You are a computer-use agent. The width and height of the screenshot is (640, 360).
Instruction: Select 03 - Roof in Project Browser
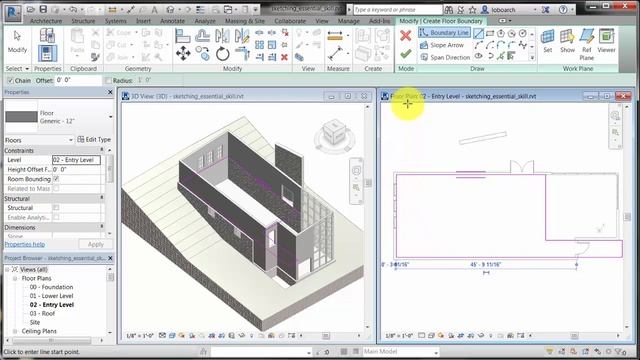42,313
